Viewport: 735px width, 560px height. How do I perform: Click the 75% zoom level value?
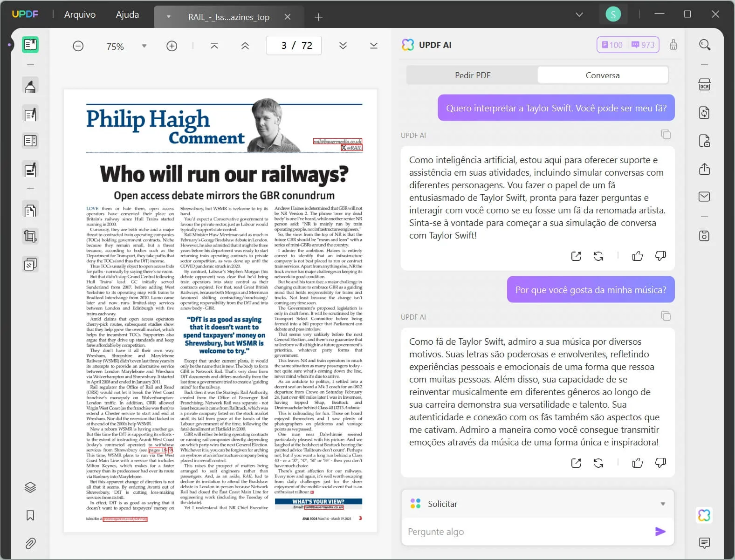tap(115, 46)
